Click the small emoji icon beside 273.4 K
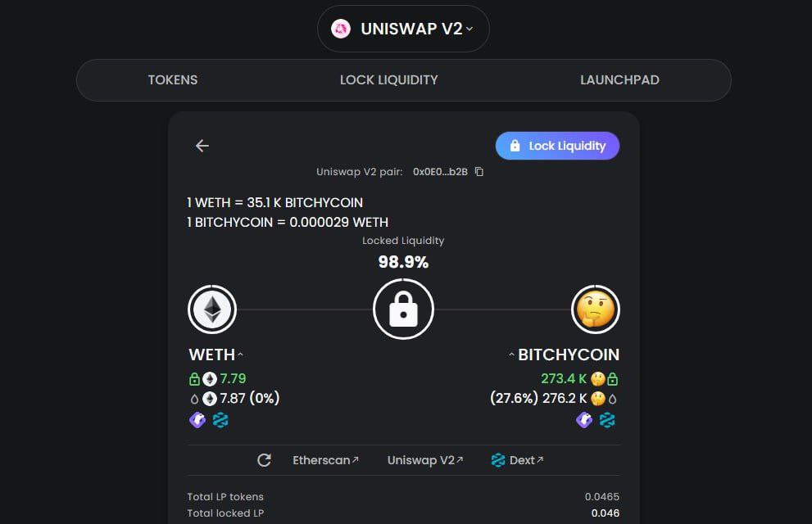The image size is (812, 524). pyautogui.click(x=597, y=379)
